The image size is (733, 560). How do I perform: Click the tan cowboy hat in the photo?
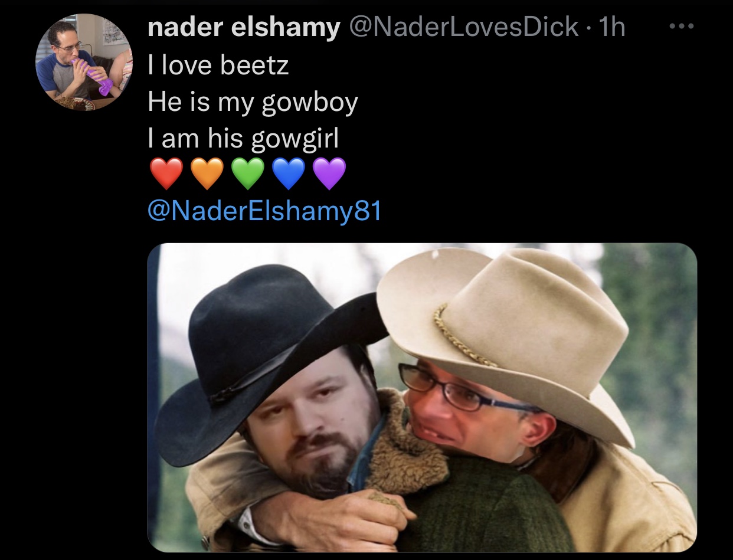click(x=508, y=330)
